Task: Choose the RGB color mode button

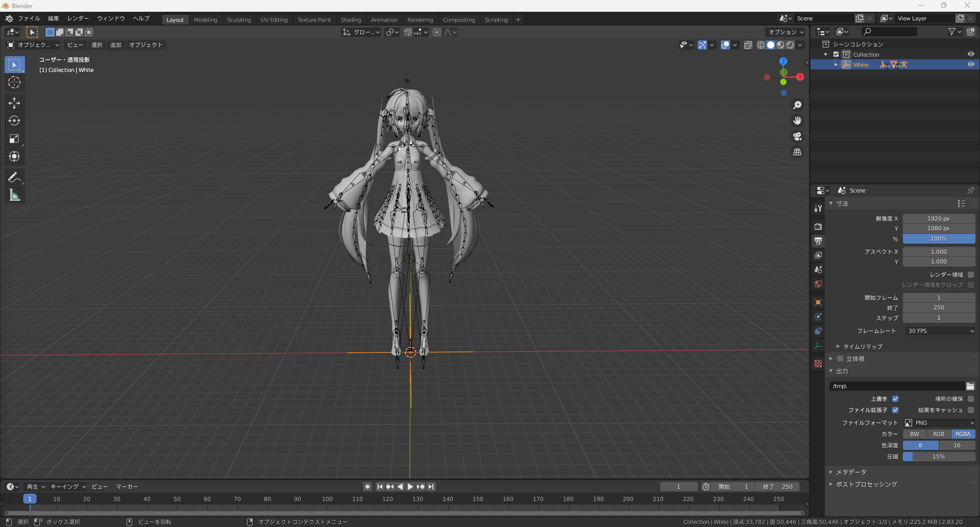Action: point(939,434)
